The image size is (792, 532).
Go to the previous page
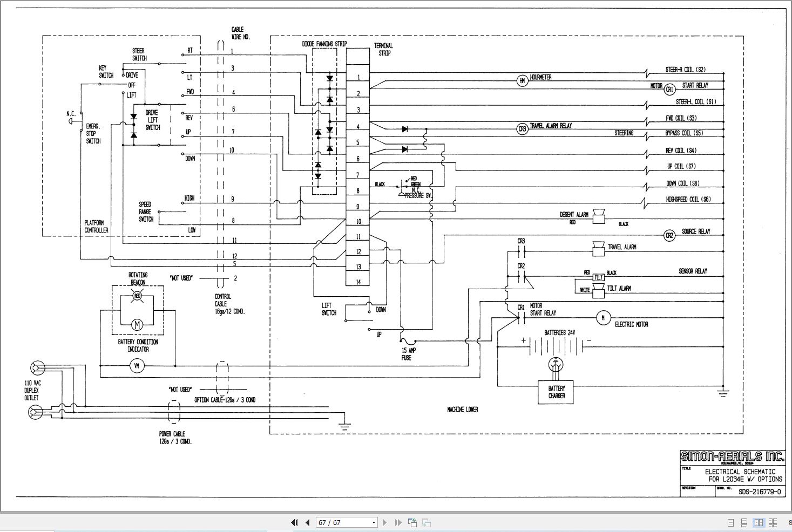point(308,522)
